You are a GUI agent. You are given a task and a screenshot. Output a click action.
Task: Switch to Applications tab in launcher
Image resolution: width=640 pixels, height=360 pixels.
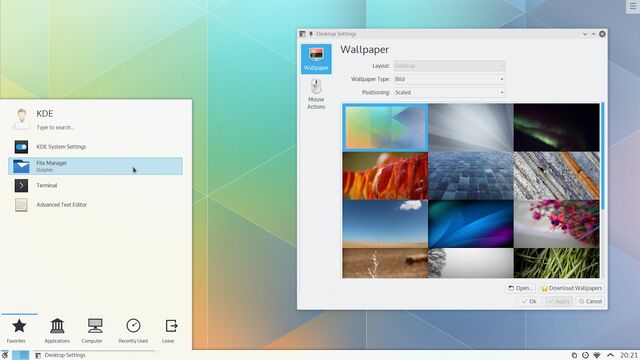[x=57, y=331]
